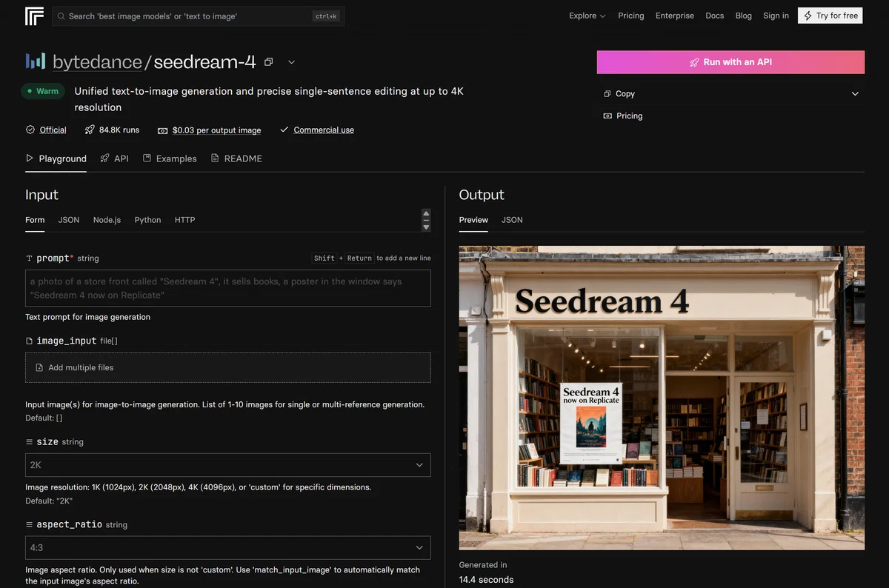Click the 84.8K runs text
Screen dimensions: 889x588
pos(119,130)
